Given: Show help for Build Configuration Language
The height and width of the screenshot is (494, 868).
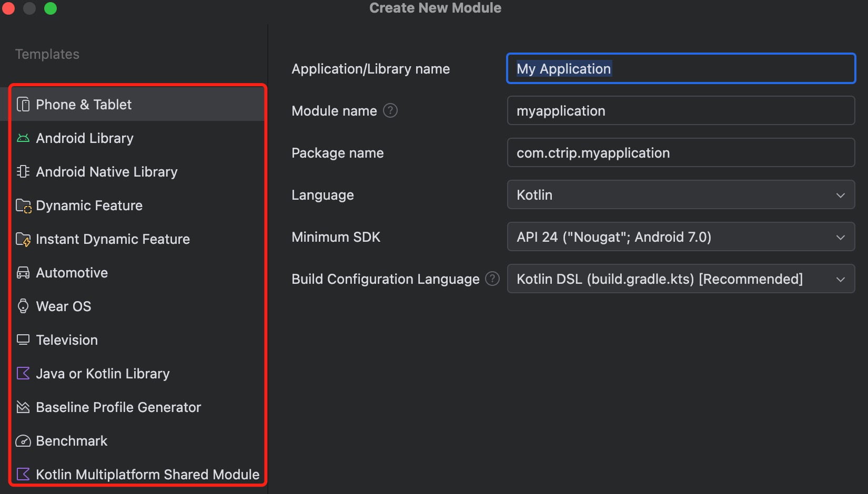Looking at the screenshot, I should (492, 279).
